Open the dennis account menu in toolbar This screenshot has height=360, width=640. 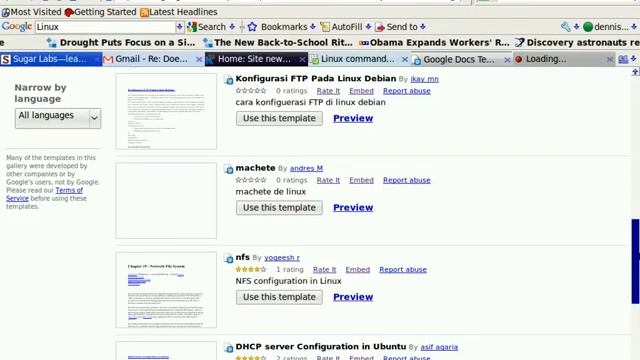pos(606,27)
